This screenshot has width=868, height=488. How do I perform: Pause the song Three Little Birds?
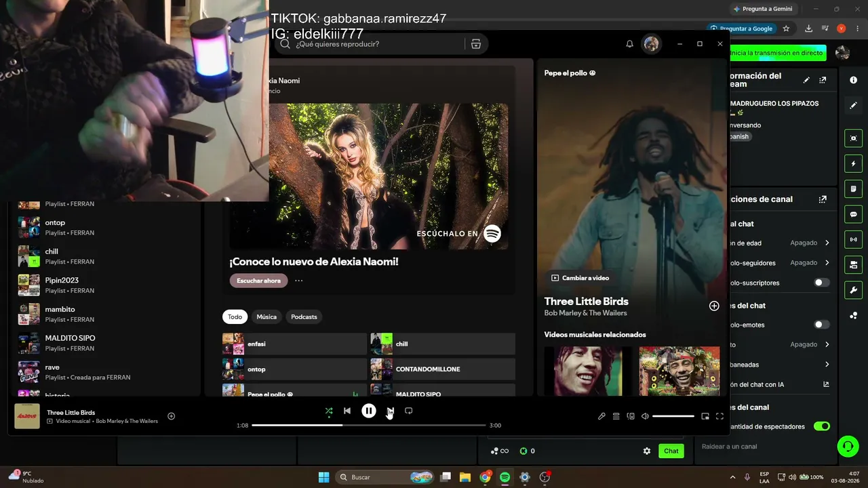369,411
